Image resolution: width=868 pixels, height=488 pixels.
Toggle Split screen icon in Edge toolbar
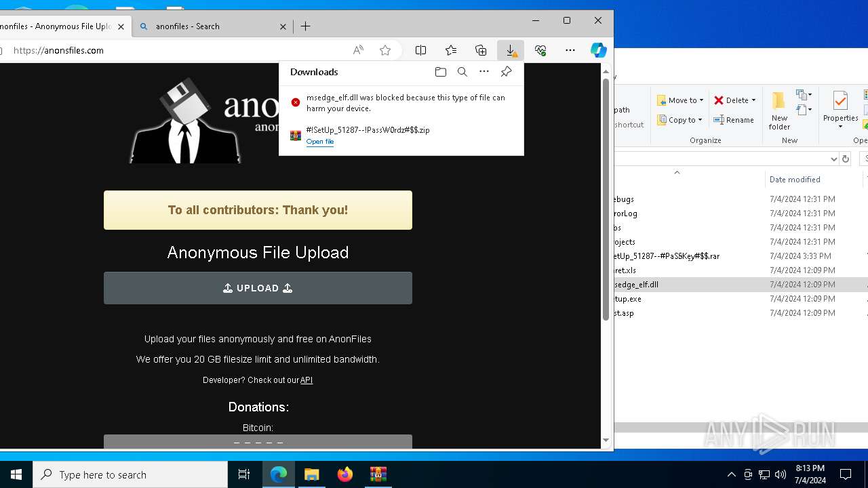click(x=420, y=50)
